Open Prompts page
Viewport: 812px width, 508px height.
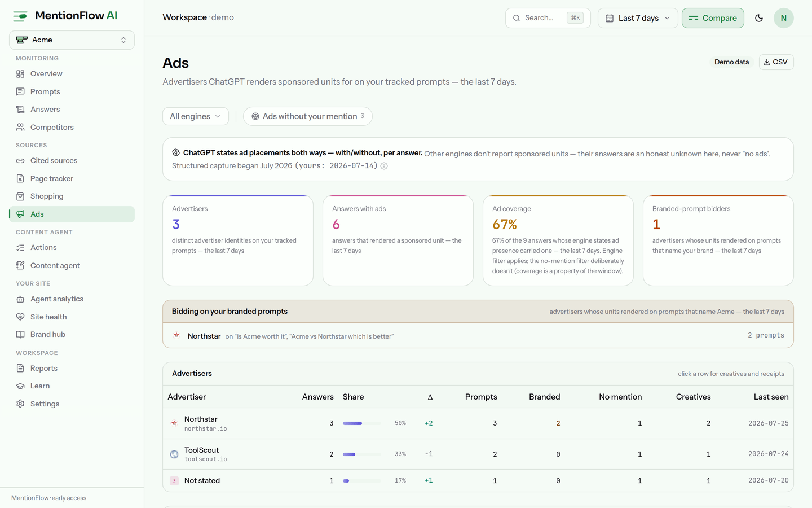(72, 91)
